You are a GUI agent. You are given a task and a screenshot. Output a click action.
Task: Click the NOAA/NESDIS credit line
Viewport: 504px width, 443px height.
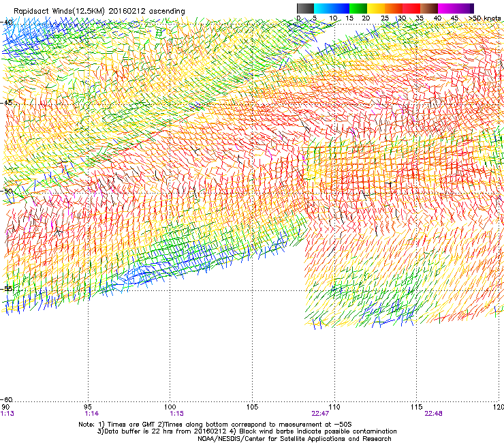[x=294, y=439]
